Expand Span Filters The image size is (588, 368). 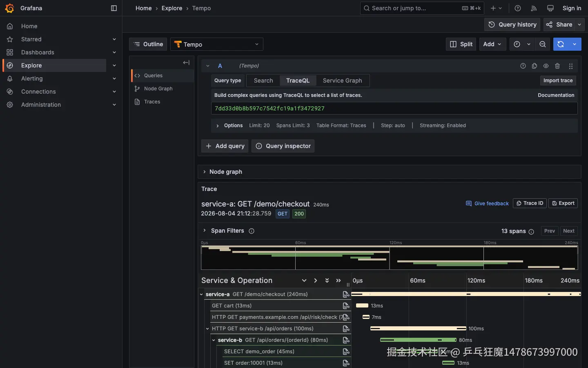(223, 231)
